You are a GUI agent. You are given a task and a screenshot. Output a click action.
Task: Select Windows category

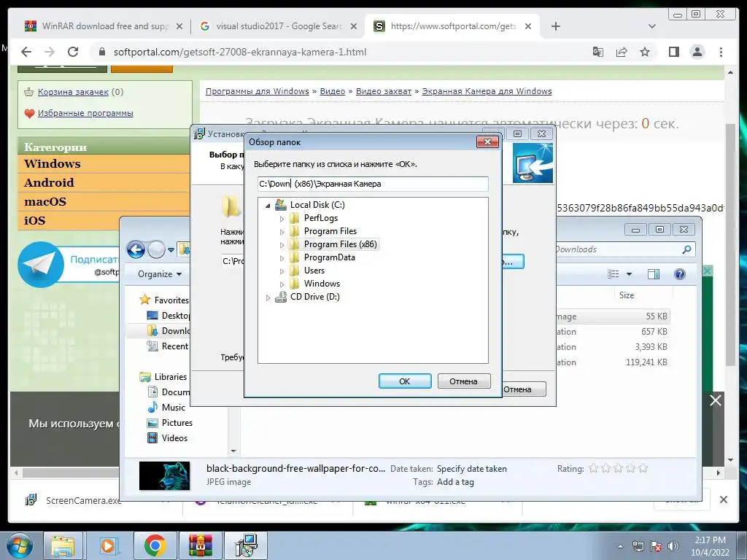click(x=53, y=163)
